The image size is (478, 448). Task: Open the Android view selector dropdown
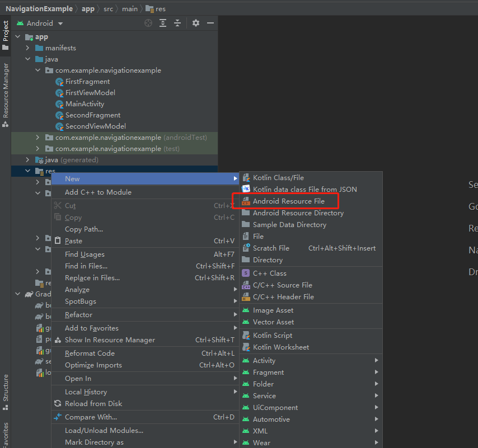(x=39, y=23)
